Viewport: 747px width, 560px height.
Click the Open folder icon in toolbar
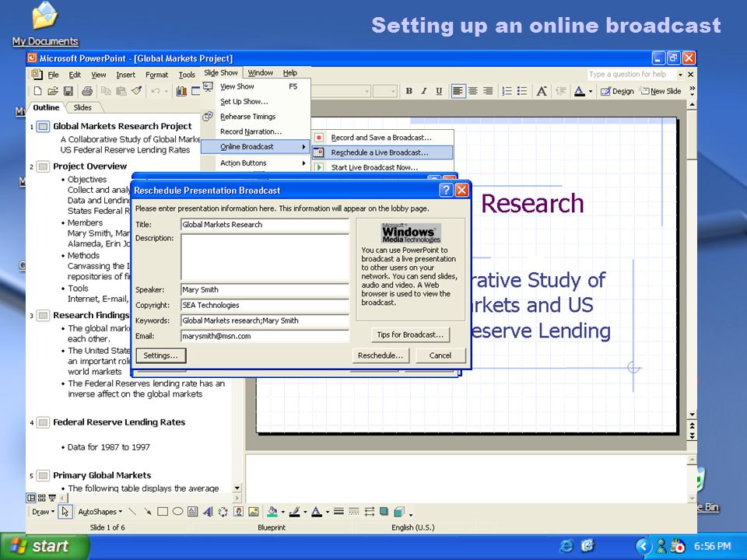53,91
